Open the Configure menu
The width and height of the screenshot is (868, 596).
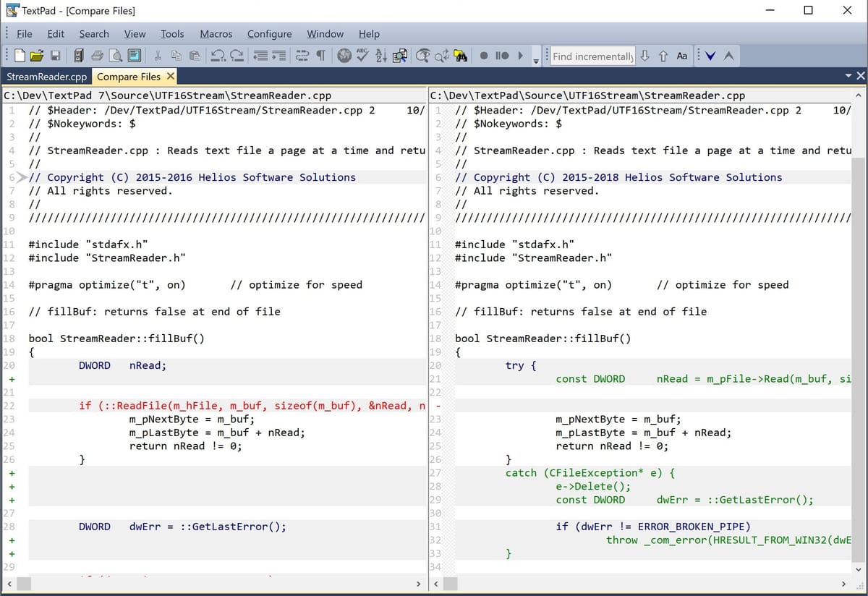tap(269, 34)
